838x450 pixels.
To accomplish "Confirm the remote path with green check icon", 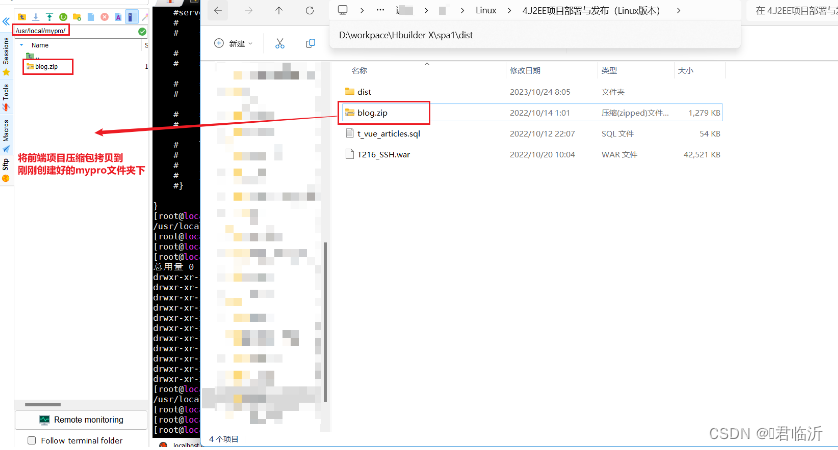I will [x=142, y=32].
